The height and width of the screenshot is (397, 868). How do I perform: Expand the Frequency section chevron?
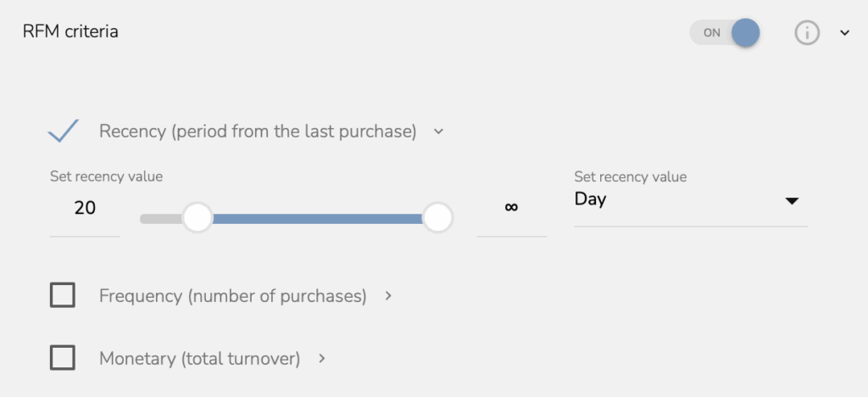click(388, 296)
